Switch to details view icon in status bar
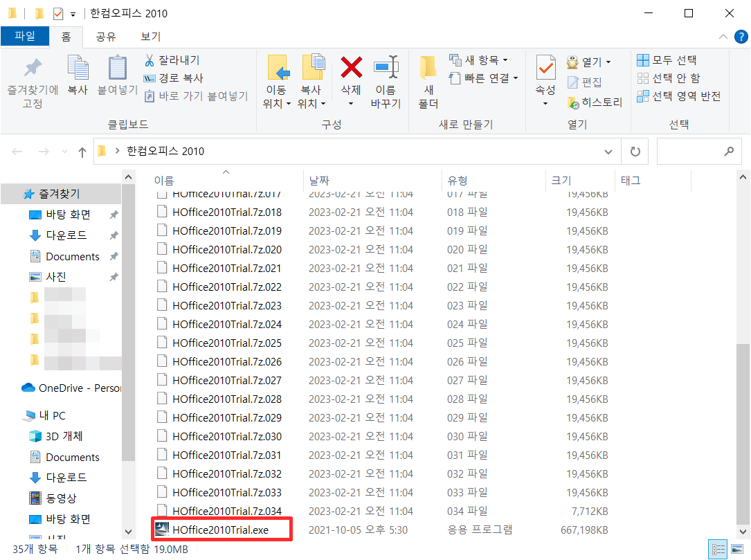The image size is (751, 560). [718, 550]
